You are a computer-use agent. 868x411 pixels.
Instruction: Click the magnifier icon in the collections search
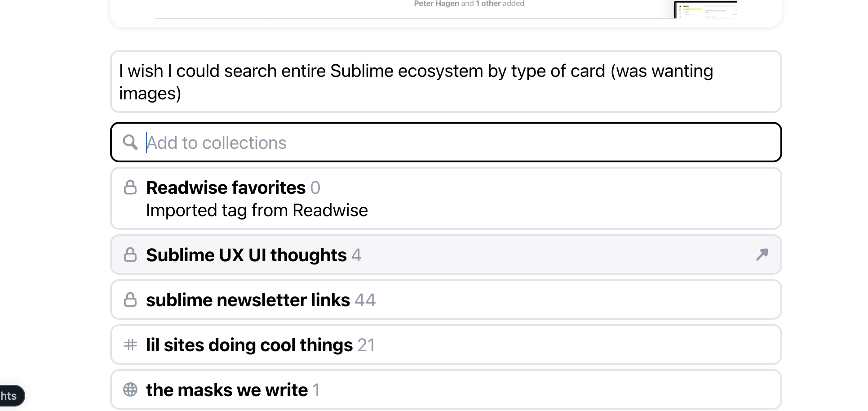pyautogui.click(x=130, y=142)
